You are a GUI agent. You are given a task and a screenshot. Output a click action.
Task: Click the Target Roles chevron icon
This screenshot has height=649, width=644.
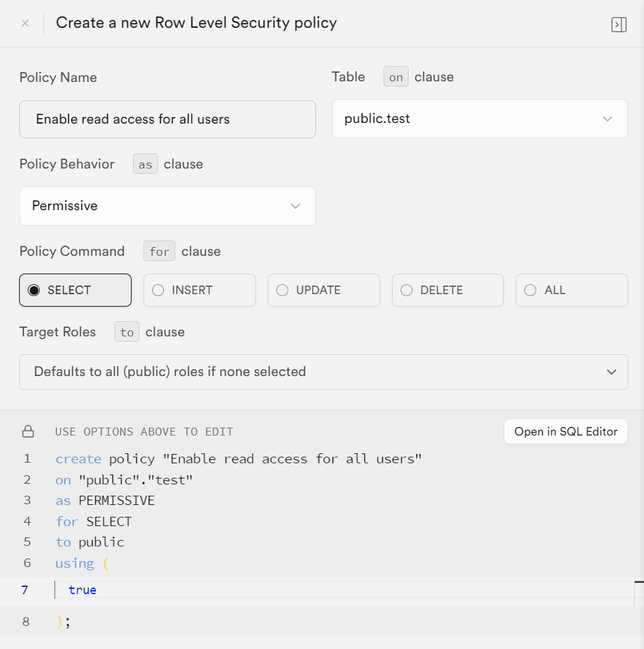612,371
